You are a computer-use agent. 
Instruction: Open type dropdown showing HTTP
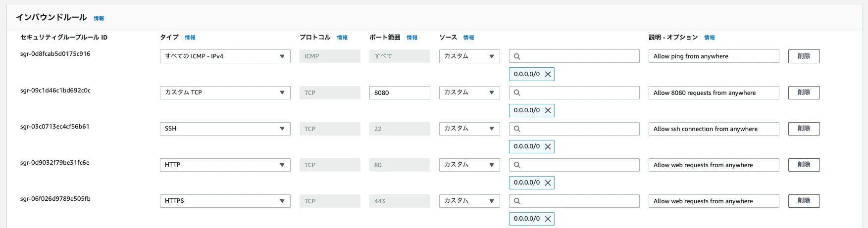[x=225, y=165]
